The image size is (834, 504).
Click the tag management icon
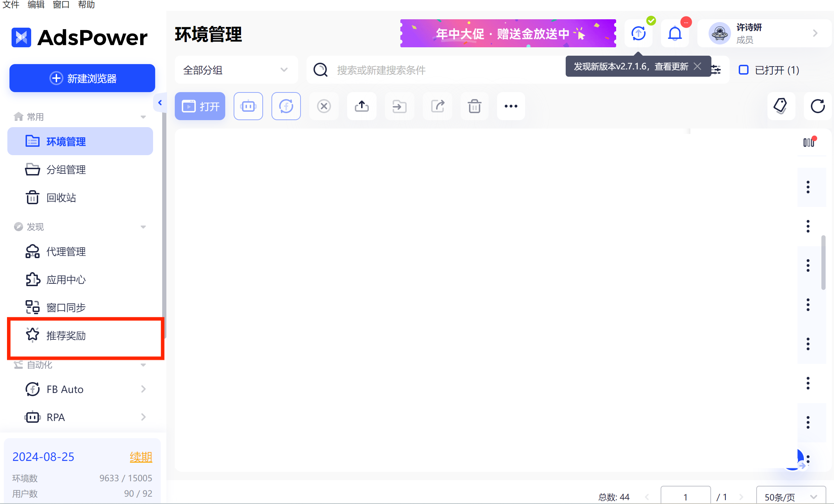[x=781, y=106]
